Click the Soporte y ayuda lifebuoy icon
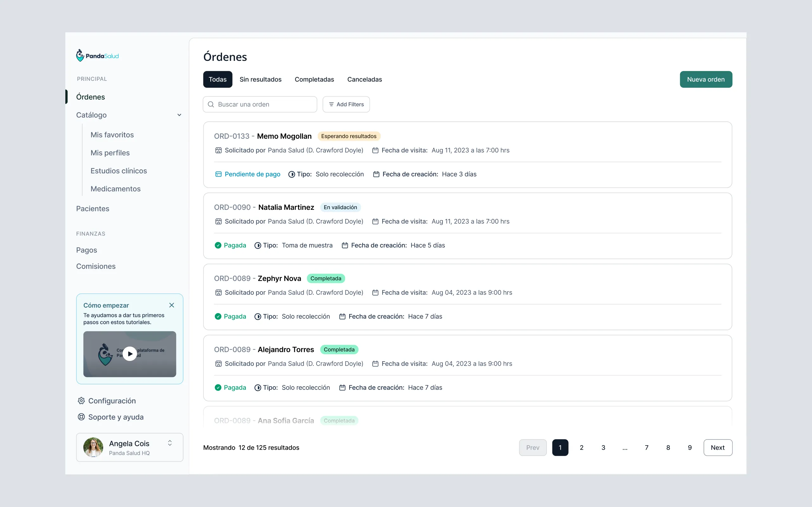Screen dimensions: 812x507 pyautogui.click(x=81, y=417)
